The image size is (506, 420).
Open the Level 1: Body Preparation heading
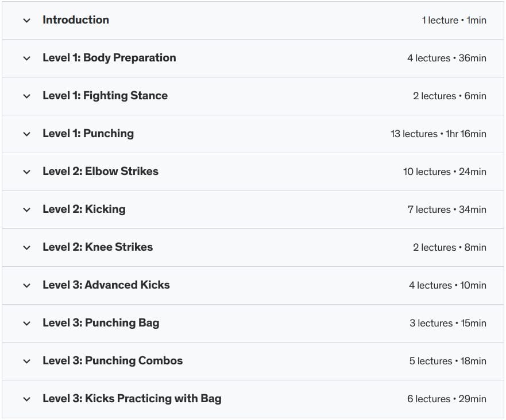click(x=109, y=58)
